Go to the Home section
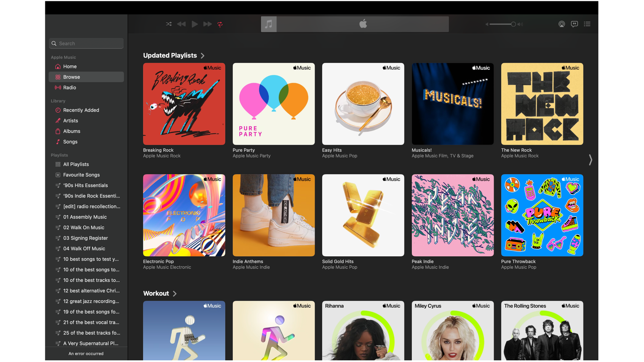Image resolution: width=644 pixels, height=362 pixels. (70, 66)
